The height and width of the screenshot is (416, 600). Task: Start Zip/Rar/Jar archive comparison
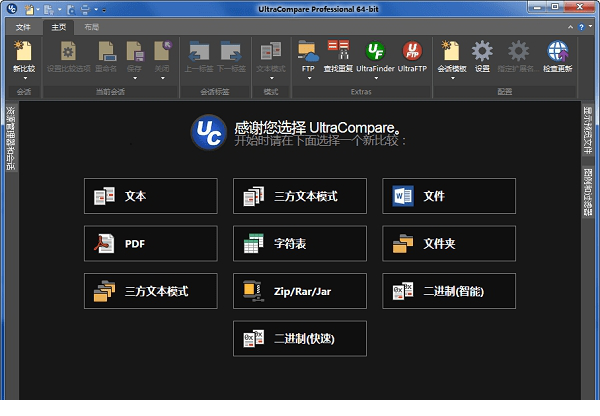coord(300,291)
